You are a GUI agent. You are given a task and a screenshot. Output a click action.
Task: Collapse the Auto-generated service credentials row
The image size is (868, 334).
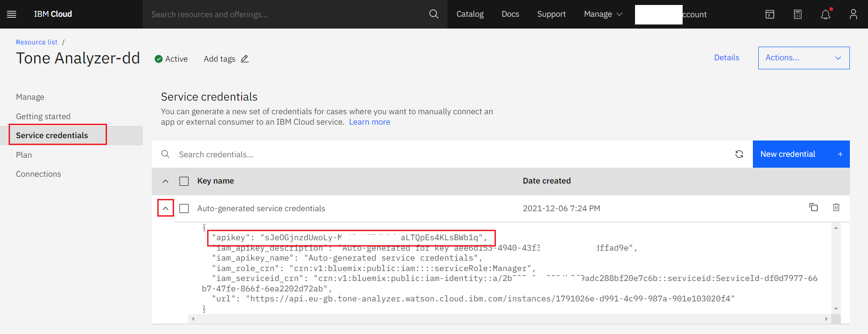coord(165,208)
